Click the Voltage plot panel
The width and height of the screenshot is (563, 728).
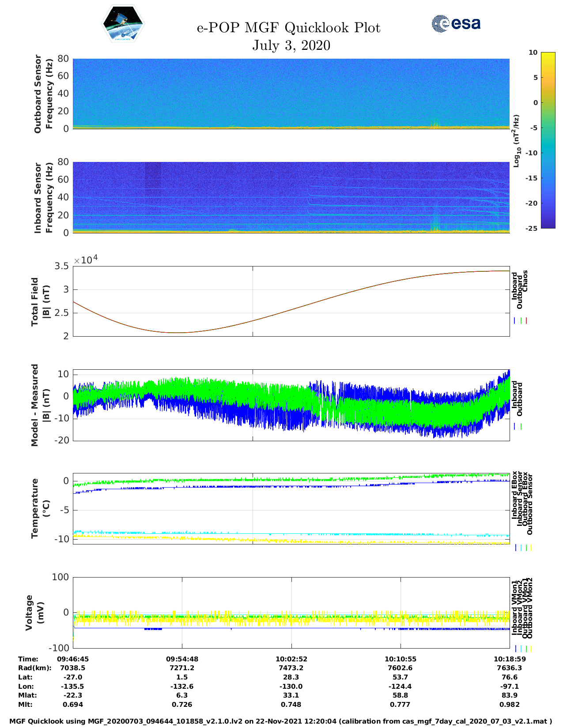pyautogui.click(x=291, y=612)
